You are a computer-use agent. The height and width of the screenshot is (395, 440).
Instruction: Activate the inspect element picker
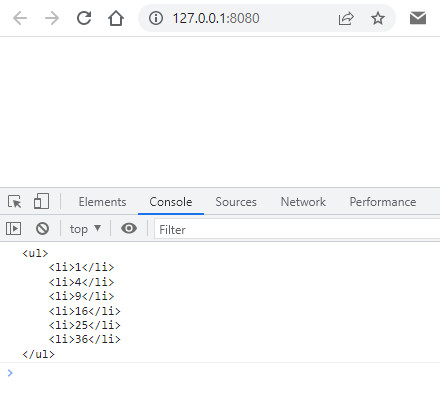coord(14,202)
